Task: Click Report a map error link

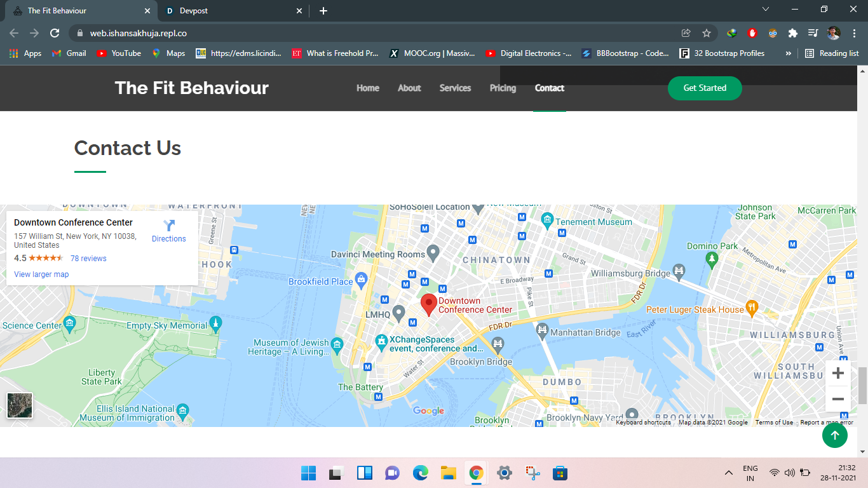Action: pyautogui.click(x=827, y=423)
